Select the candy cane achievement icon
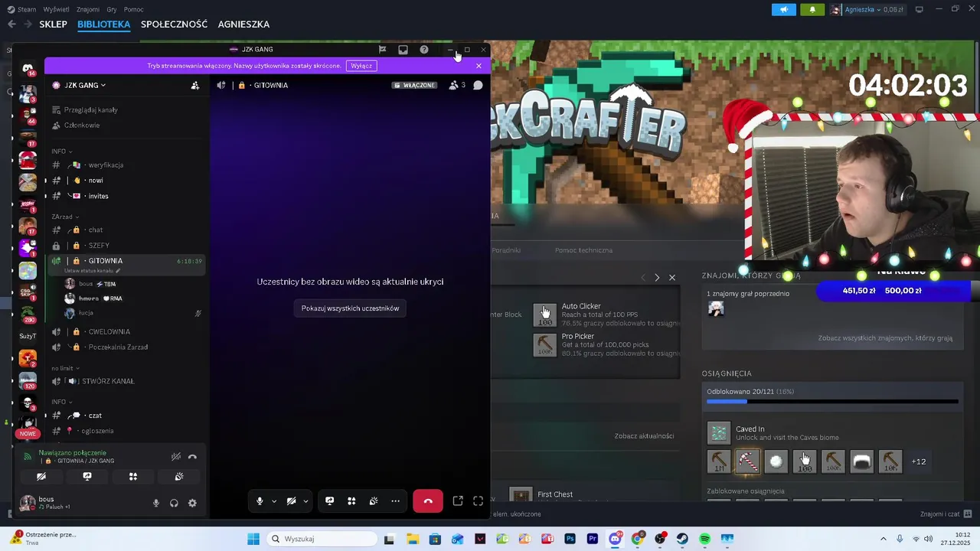 pyautogui.click(x=747, y=461)
